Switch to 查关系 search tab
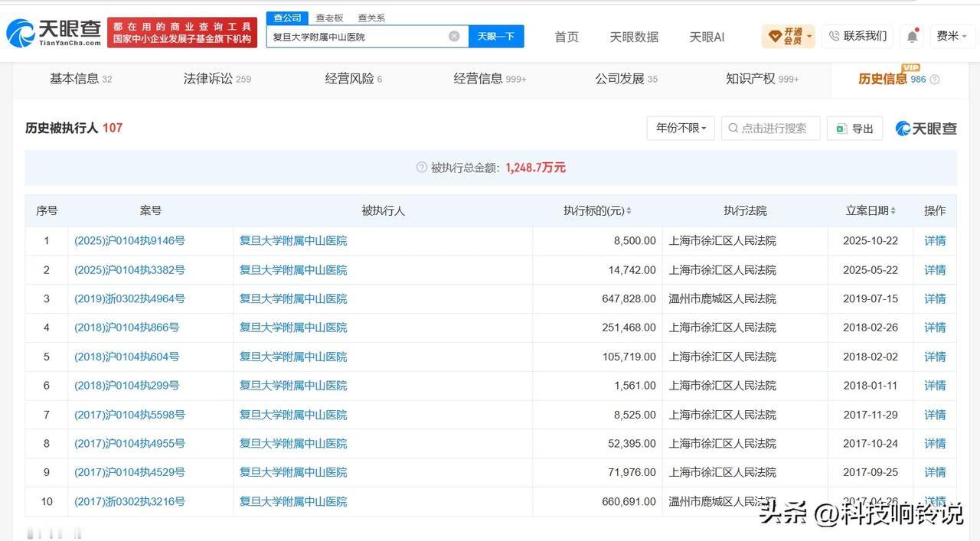Screen dimensions: 980x541 [x=371, y=18]
